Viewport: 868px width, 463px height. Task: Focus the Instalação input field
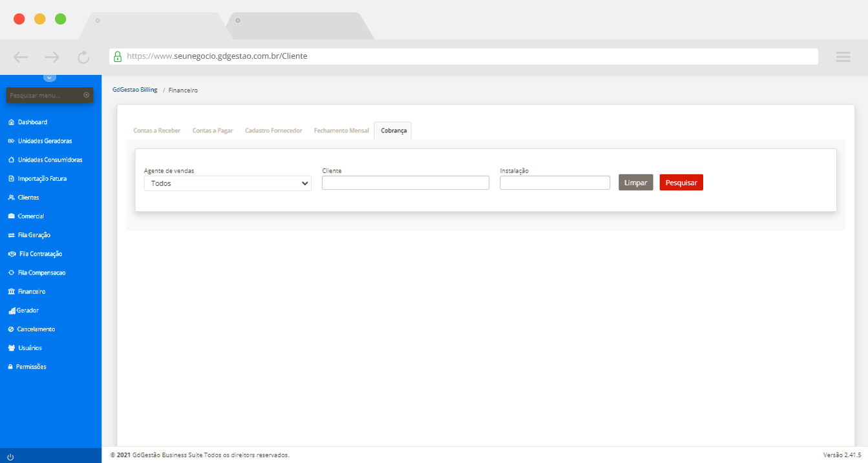click(x=555, y=183)
